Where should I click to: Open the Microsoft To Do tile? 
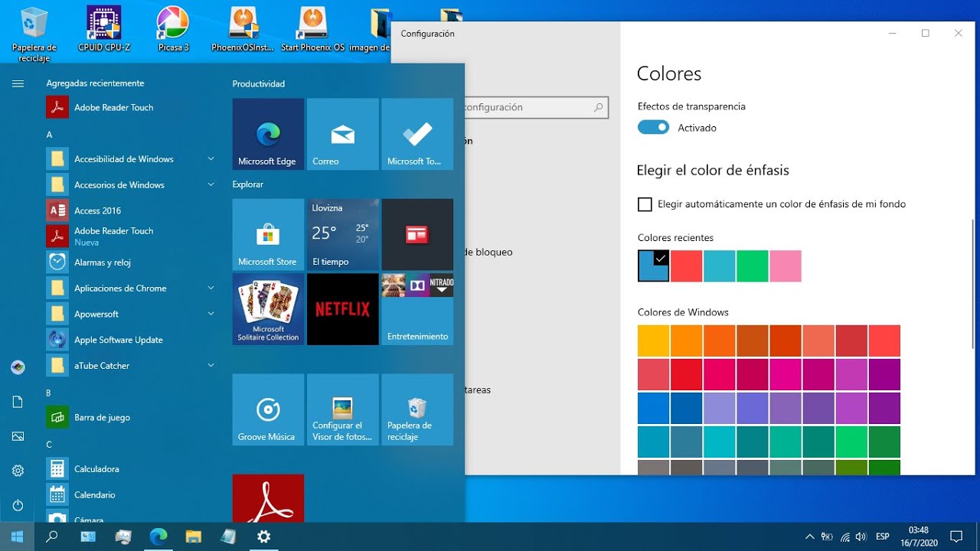(x=417, y=134)
